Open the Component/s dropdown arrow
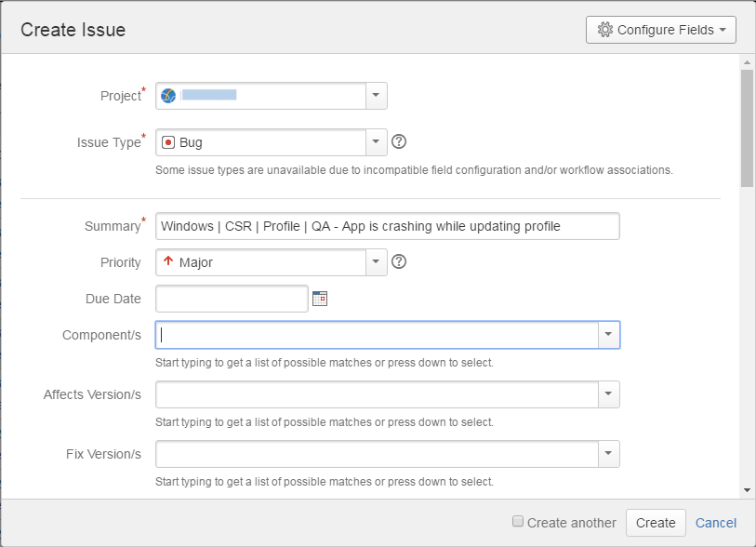The height and width of the screenshot is (547, 756). click(608, 335)
